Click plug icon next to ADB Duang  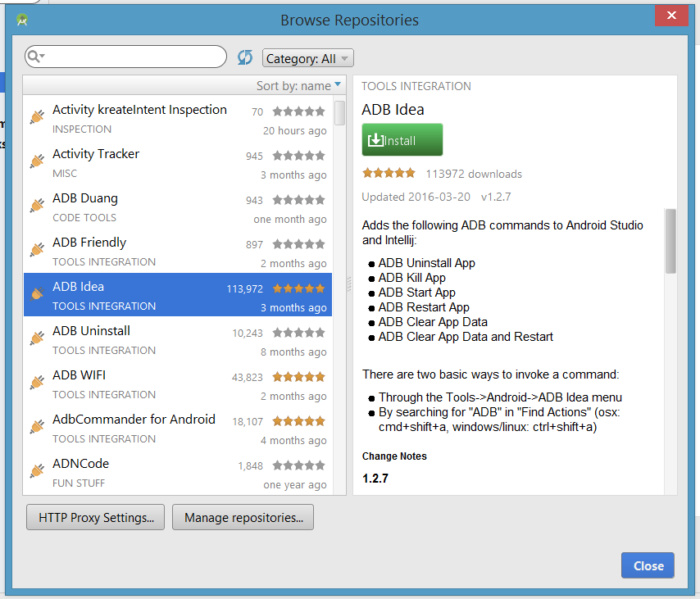point(38,205)
